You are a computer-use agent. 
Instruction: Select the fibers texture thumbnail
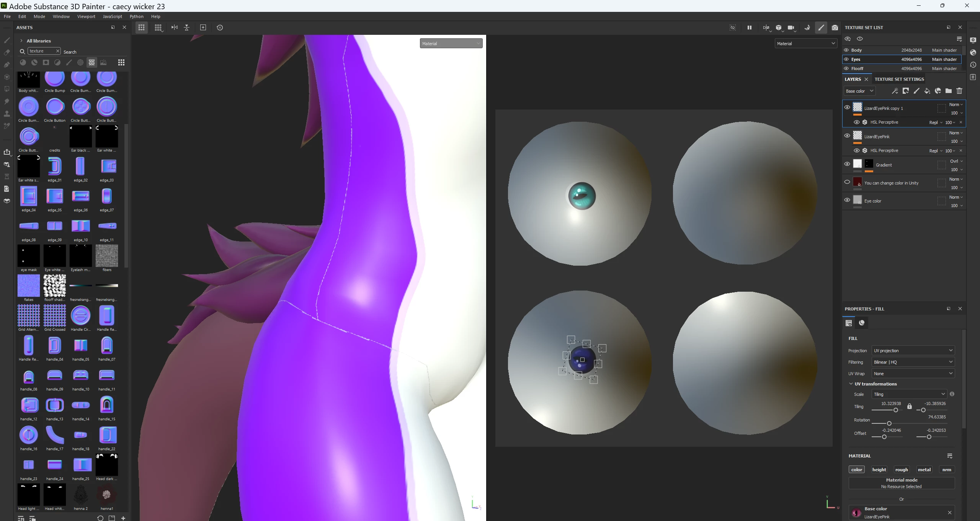click(x=107, y=256)
